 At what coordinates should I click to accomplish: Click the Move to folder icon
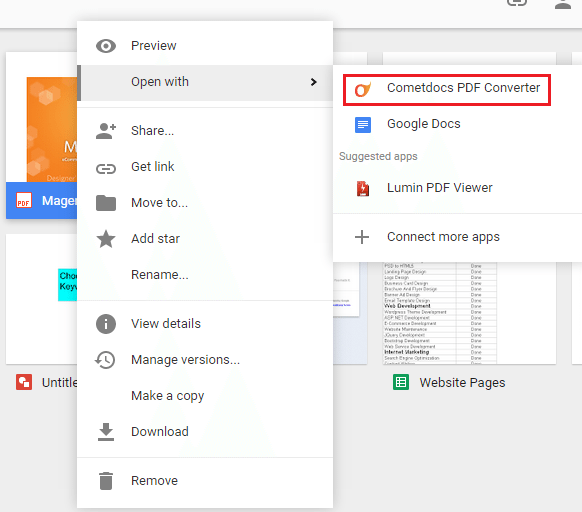[106, 203]
